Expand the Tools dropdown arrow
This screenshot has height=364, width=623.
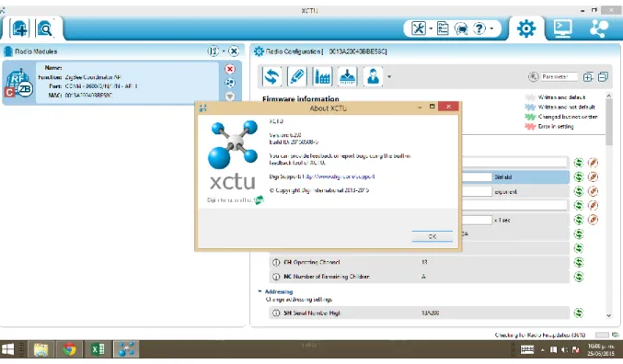(x=431, y=28)
